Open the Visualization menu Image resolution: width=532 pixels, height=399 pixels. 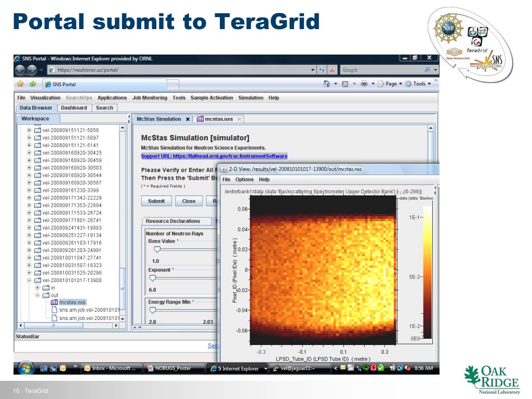click(x=45, y=98)
